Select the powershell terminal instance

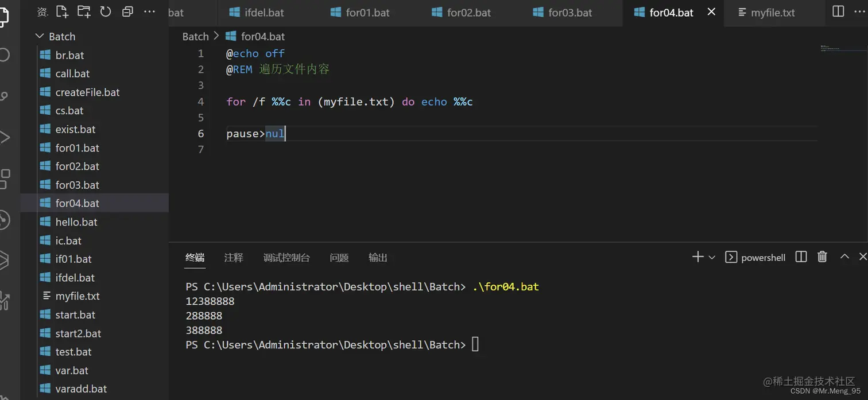(755, 257)
